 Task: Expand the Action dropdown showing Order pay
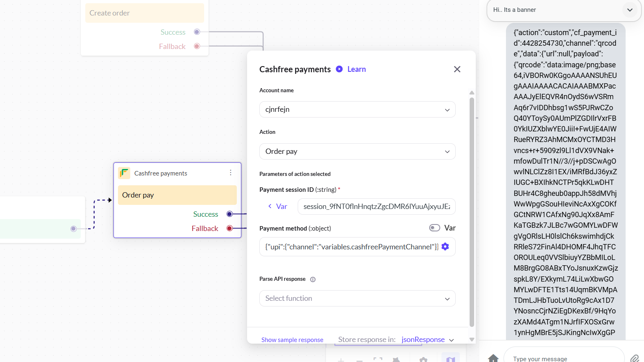pos(357,151)
